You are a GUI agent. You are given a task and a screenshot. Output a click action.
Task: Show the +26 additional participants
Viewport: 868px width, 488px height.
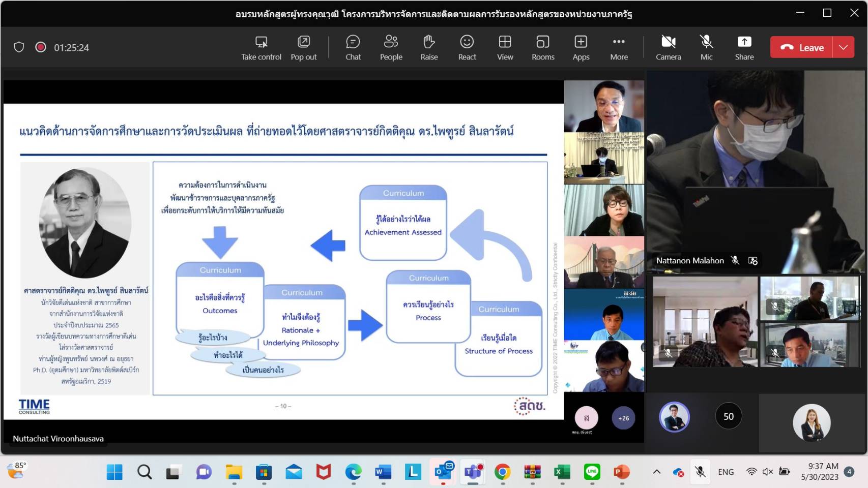pos(623,418)
